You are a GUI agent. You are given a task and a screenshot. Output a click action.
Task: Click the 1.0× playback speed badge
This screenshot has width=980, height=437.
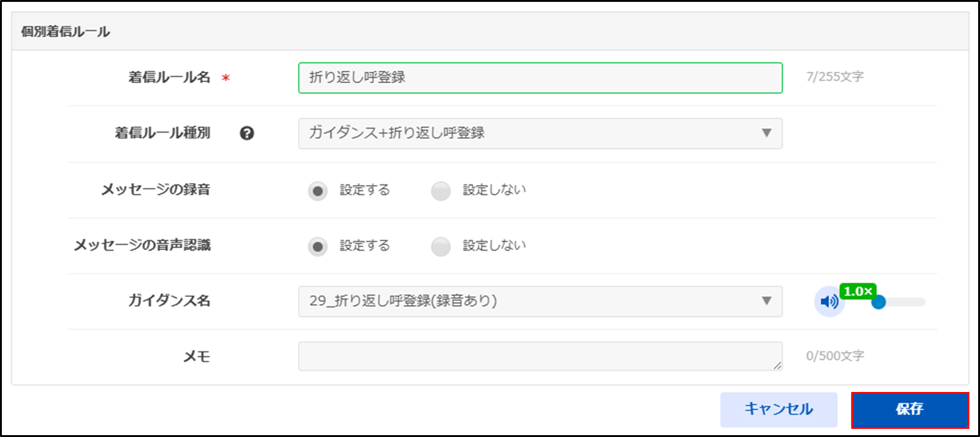point(859,291)
